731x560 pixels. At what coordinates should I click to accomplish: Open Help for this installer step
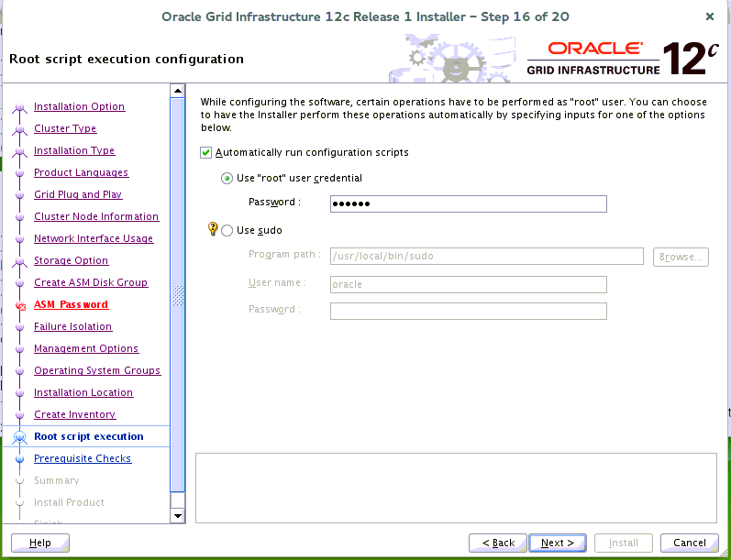40,543
